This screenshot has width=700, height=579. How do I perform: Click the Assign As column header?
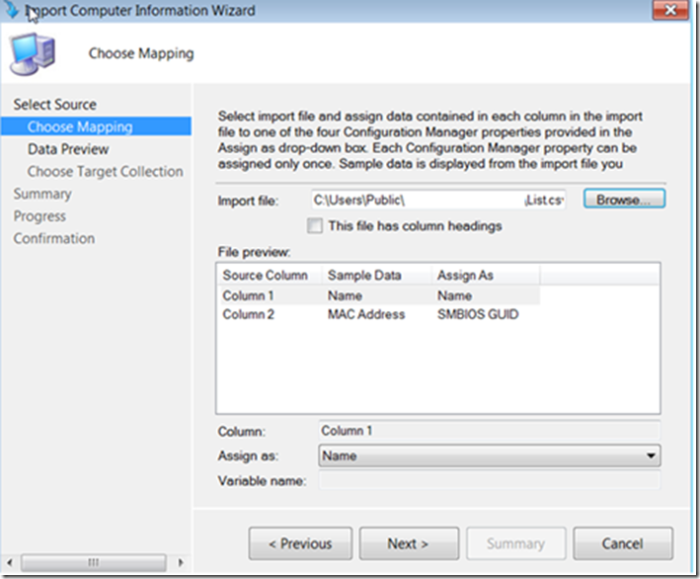[x=486, y=275]
